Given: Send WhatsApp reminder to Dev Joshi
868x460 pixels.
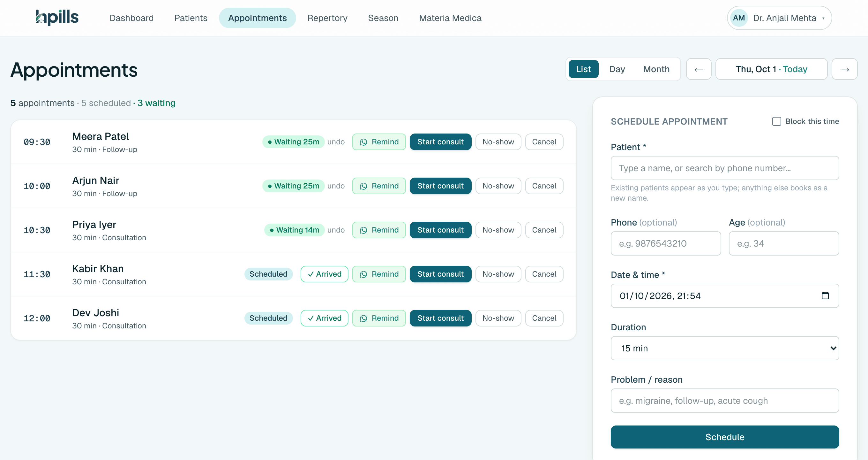Looking at the screenshot, I should coord(379,318).
